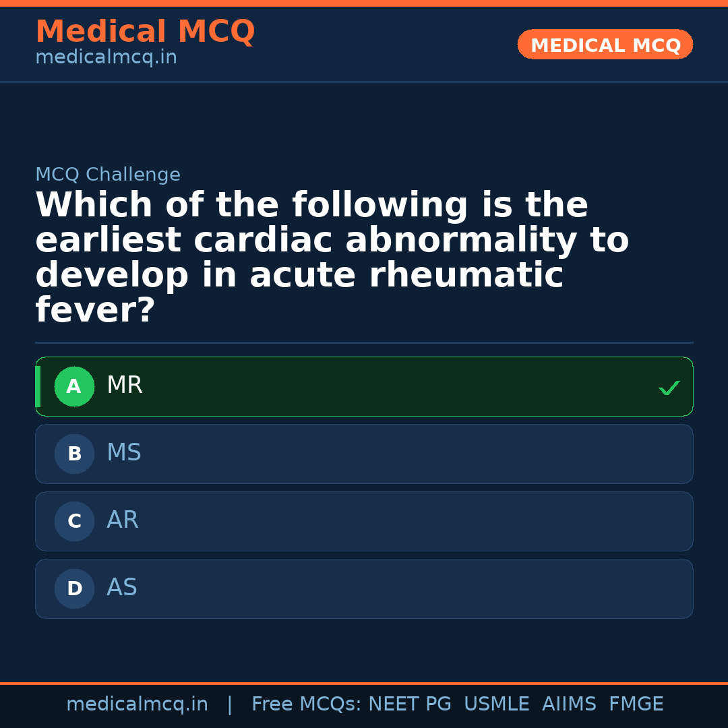Click the question text about acute rheumatic fever
The width and height of the screenshot is (728, 728).
(330, 256)
